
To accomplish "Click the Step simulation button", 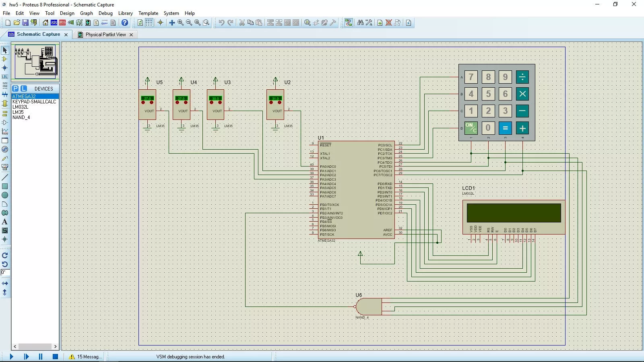I will (26, 356).
